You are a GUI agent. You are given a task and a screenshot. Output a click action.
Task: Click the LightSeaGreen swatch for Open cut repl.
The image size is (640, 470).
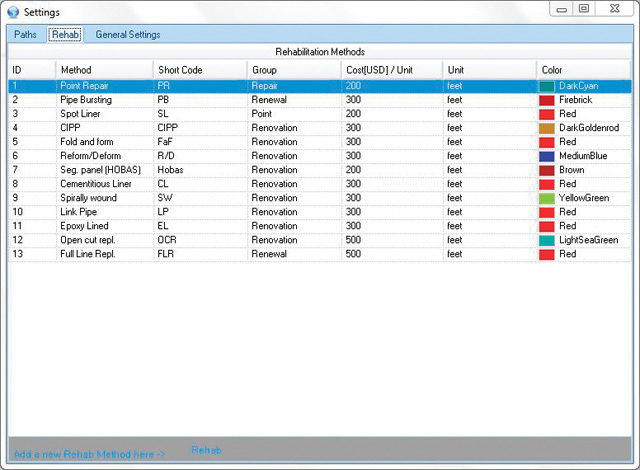click(x=547, y=241)
